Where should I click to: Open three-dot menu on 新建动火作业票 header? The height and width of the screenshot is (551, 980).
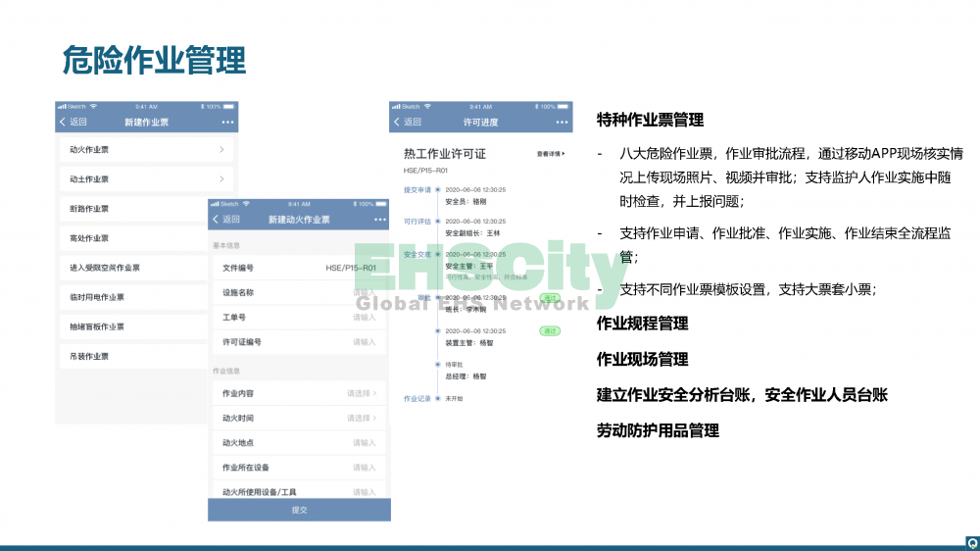click(x=379, y=220)
